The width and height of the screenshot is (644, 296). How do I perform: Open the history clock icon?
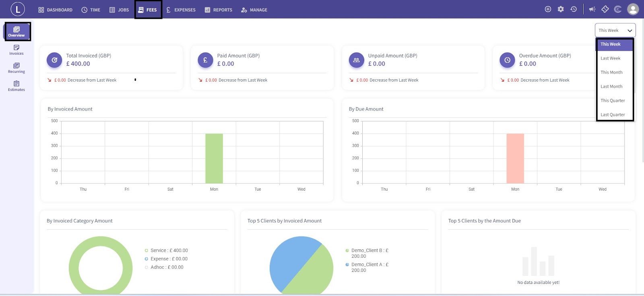coord(574,9)
